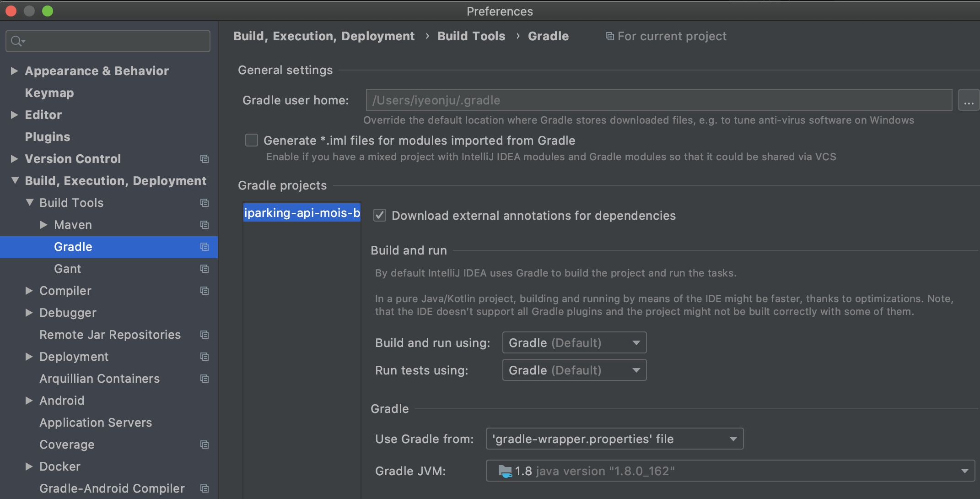The width and height of the screenshot is (980, 499).
Task: Click the icon beside Remote Jar Repositories
Action: 205,335
